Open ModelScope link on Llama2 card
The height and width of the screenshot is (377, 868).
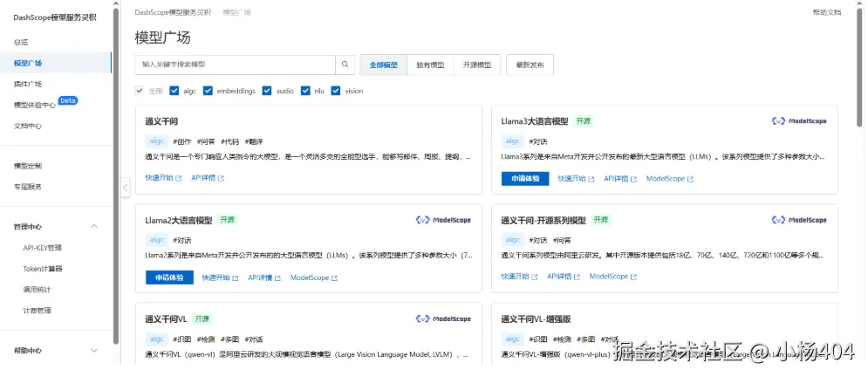(314, 278)
